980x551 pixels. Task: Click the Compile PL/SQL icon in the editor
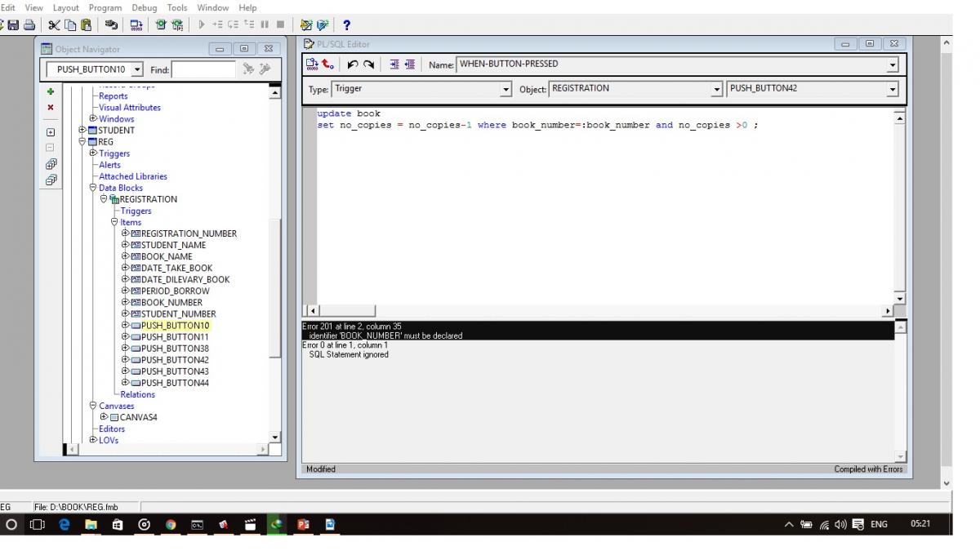313,64
